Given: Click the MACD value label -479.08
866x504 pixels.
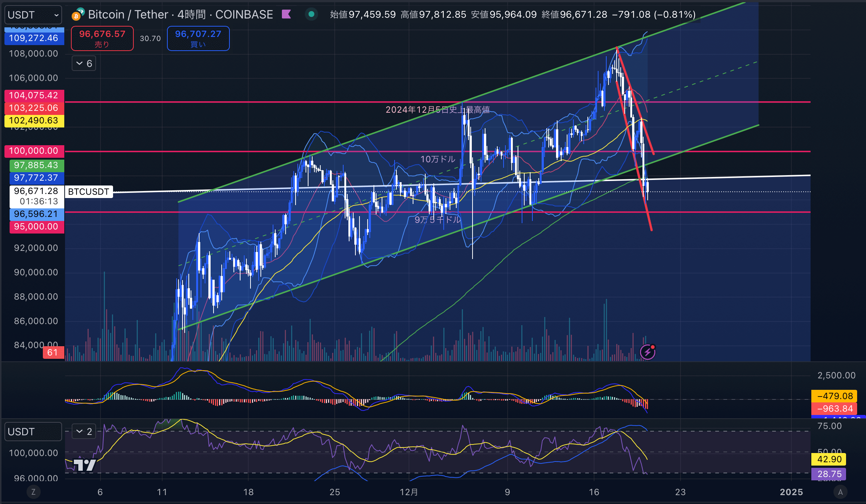Looking at the screenshot, I should tap(835, 396).
